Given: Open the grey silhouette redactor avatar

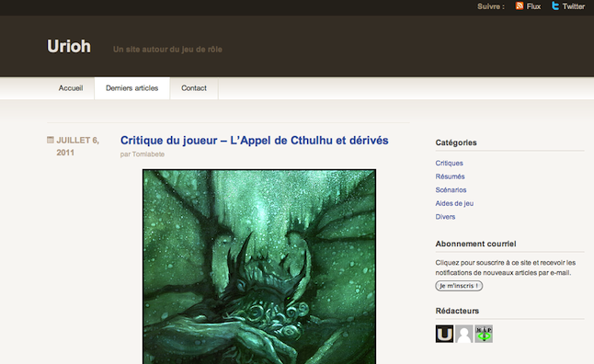Looking at the screenshot, I should click(x=464, y=334).
